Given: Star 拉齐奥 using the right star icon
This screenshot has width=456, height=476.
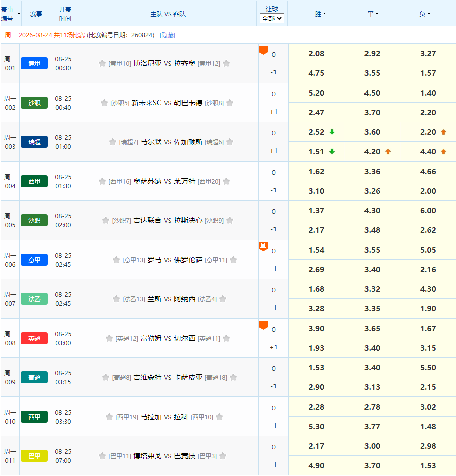Looking at the screenshot, I should pos(226,63).
